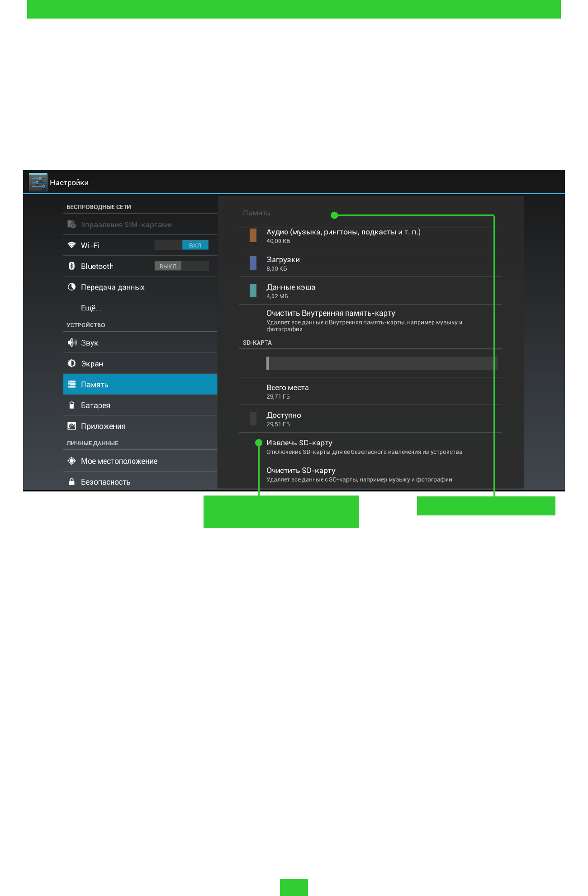Click the data usage icon
This screenshot has height=896, width=588.
[71, 287]
